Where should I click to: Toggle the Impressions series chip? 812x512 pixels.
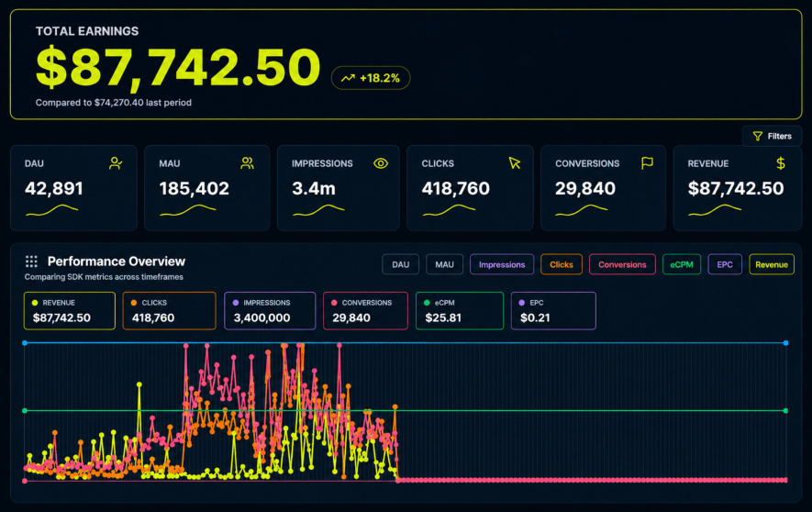502,264
